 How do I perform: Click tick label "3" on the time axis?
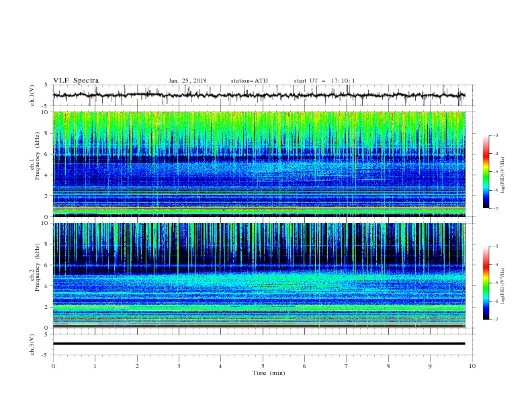(x=179, y=366)
